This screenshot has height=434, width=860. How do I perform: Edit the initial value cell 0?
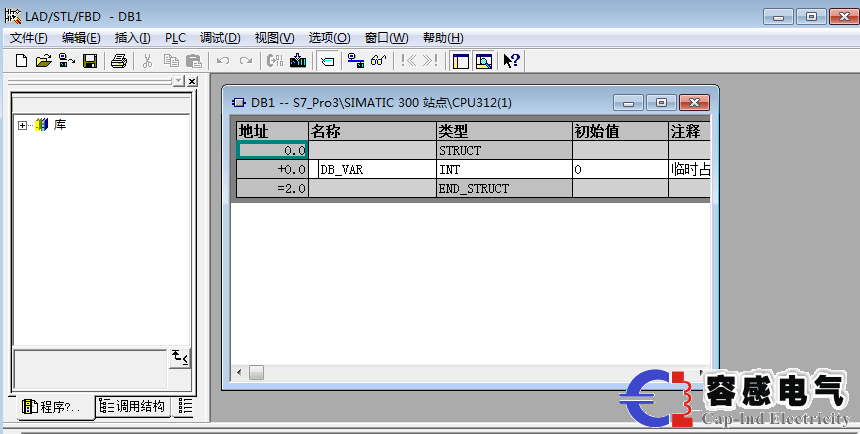[x=620, y=170]
